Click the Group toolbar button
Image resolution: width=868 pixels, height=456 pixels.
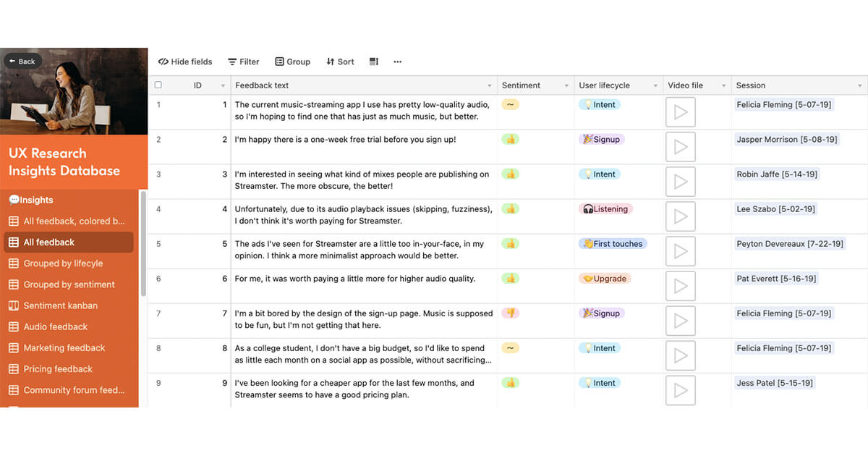[x=292, y=62]
